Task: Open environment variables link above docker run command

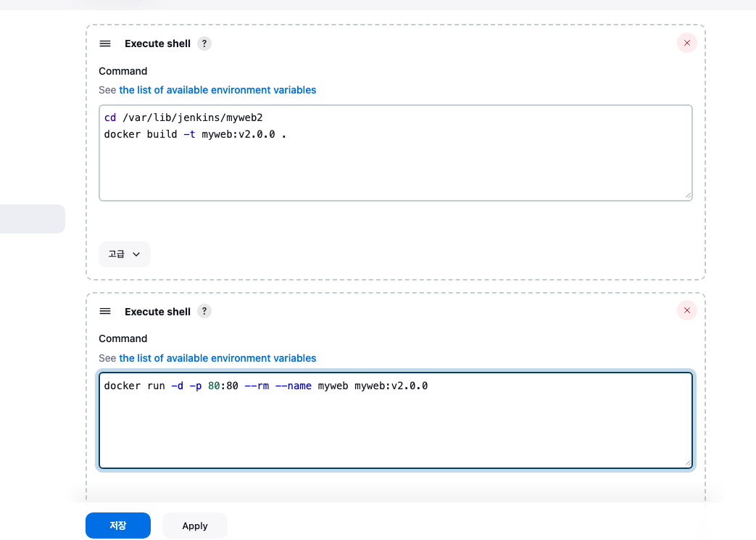Action: pyautogui.click(x=217, y=358)
